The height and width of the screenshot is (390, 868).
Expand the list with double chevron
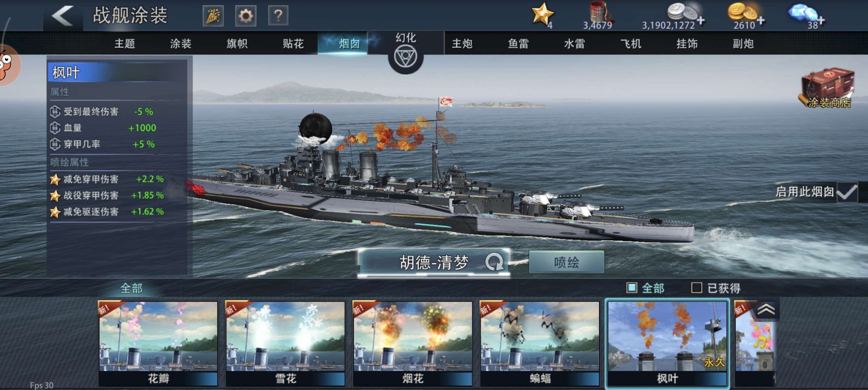click(x=766, y=309)
